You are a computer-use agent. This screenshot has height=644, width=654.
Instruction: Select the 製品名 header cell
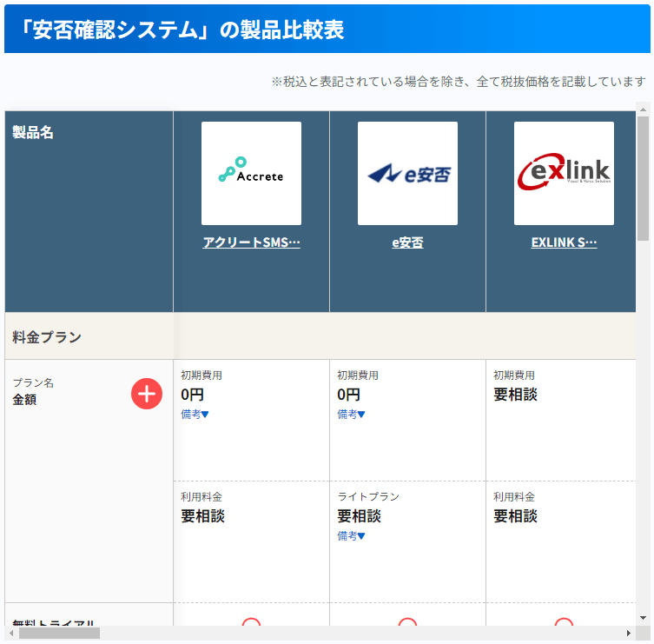click(89, 211)
